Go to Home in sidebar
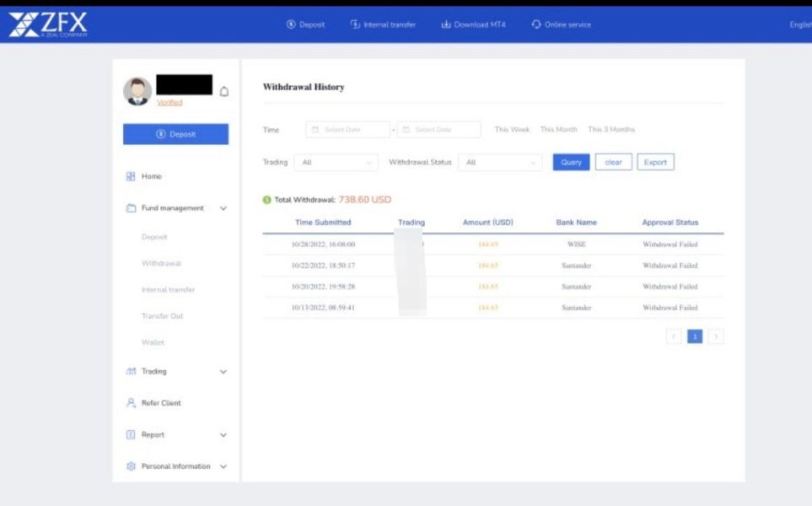Viewport: 812px width, 506px height. pos(151,176)
